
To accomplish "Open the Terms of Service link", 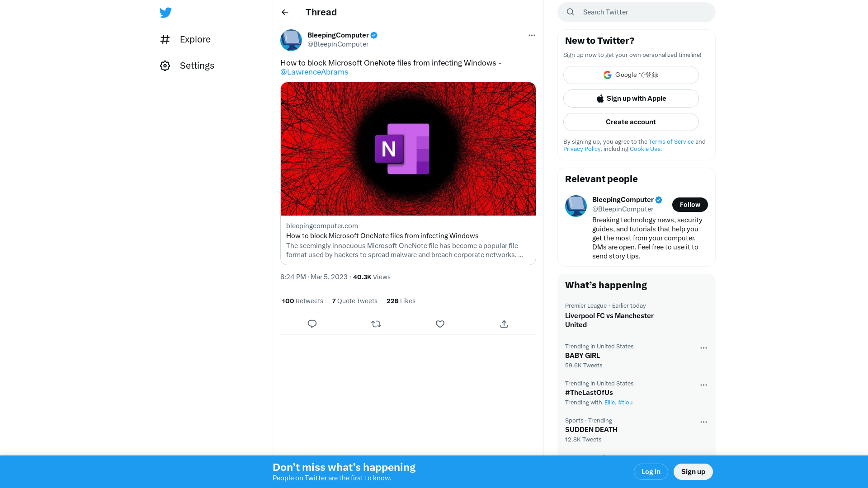I will 671,142.
